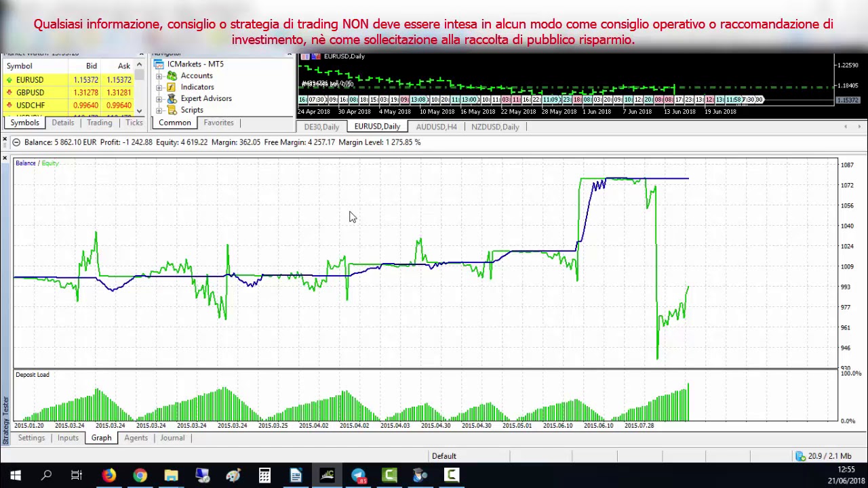Image resolution: width=868 pixels, height=488 pixels.
Task: Click the ICMarkets - MT5 navigator icon
Action: coord(159,64)
